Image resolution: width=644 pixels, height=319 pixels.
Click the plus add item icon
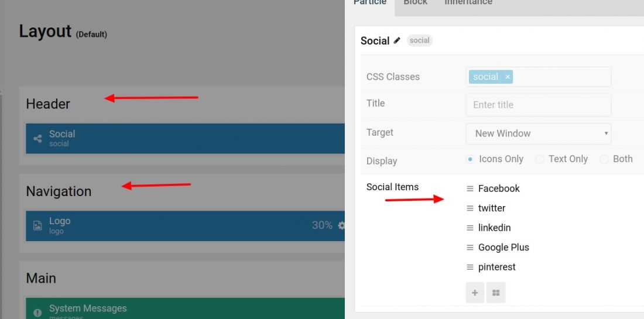[475, 293]
